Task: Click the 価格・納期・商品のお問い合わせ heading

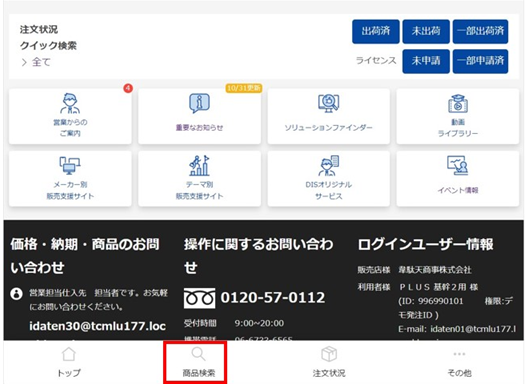Action: coord(85,256)
